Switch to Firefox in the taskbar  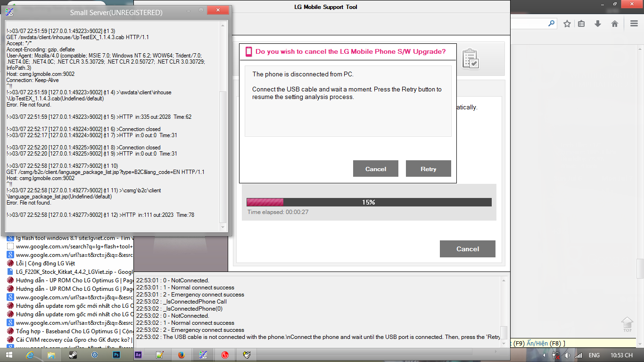click(x=182, y=355)
